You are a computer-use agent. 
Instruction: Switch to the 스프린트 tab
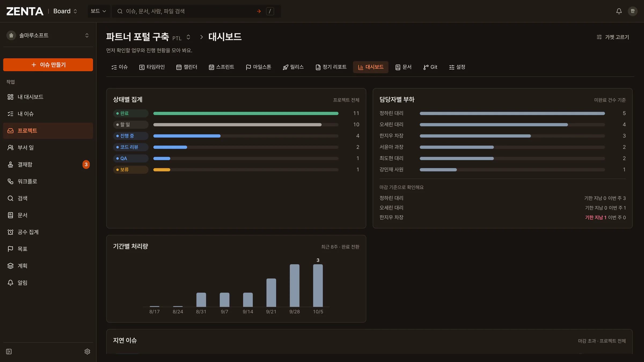(x=221, y=67)
